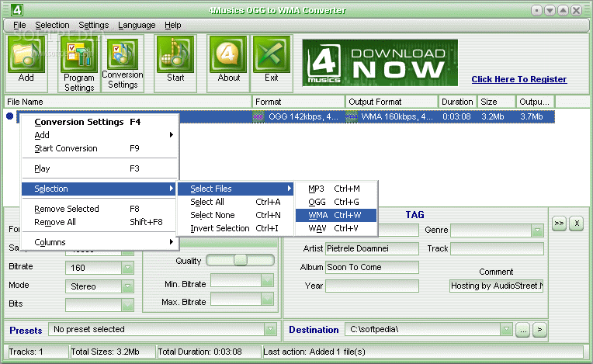Click the 4Musics Download Now banner
Screen dimensions: 593x364
[380, 63]
